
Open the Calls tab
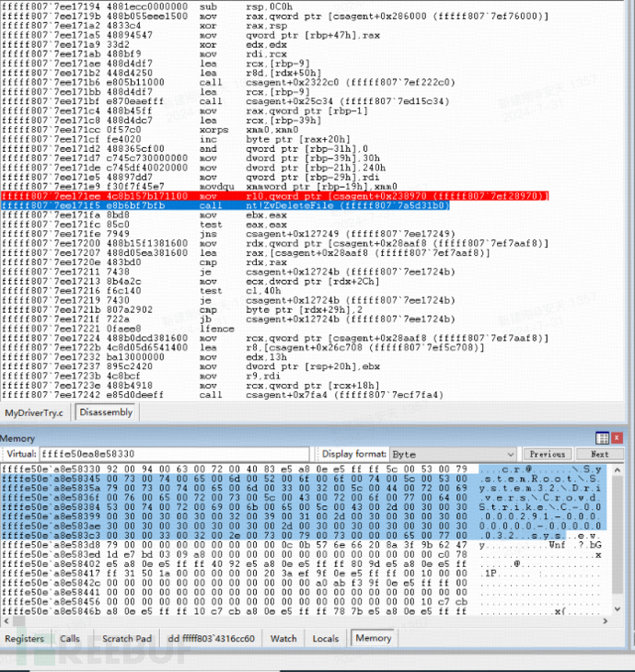70,639
